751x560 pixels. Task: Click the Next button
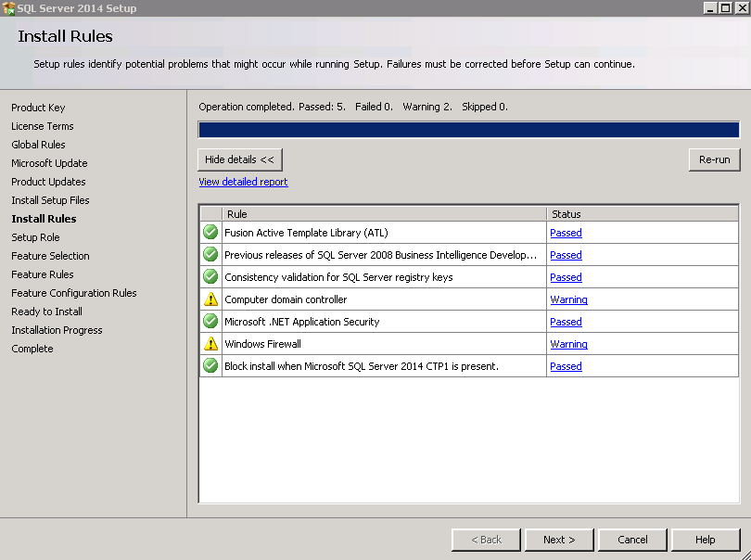click(559, 540)
